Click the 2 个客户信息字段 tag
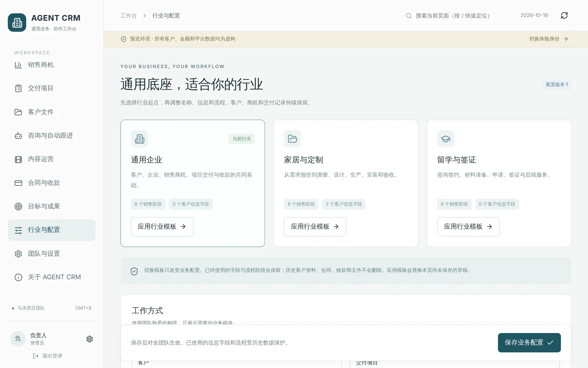Screen dimensions: 588x368 344,204
